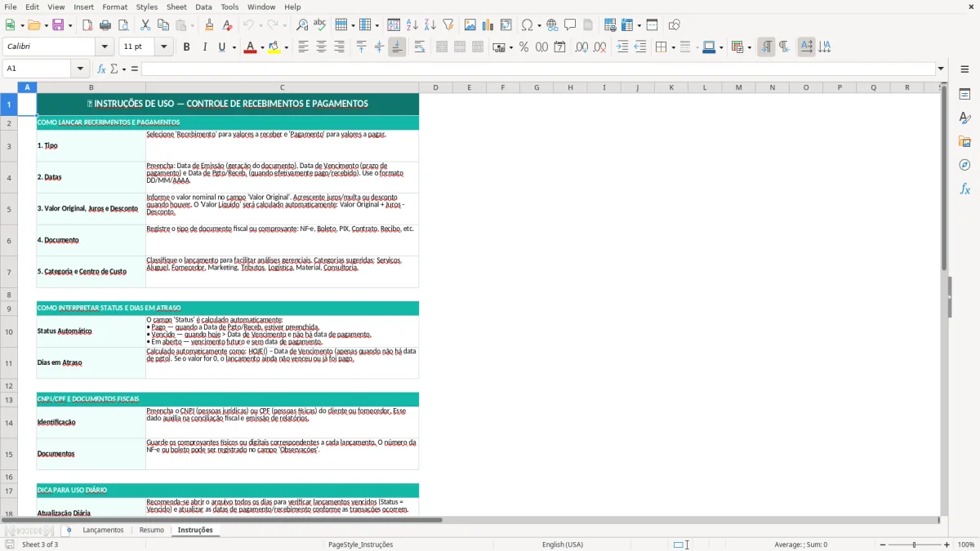Sort descending Z to A

pyautogui.click(x=430, y=25)
